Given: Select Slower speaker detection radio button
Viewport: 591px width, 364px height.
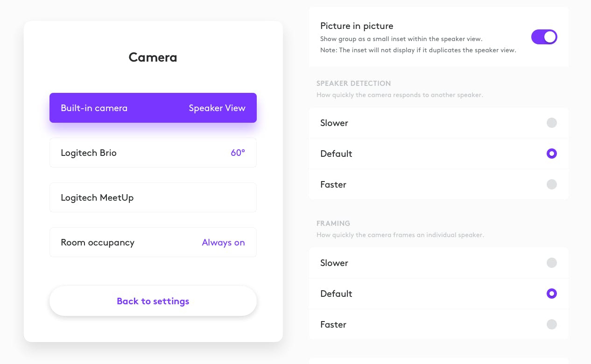Looking at the screenshot, I should coord(552,123).
